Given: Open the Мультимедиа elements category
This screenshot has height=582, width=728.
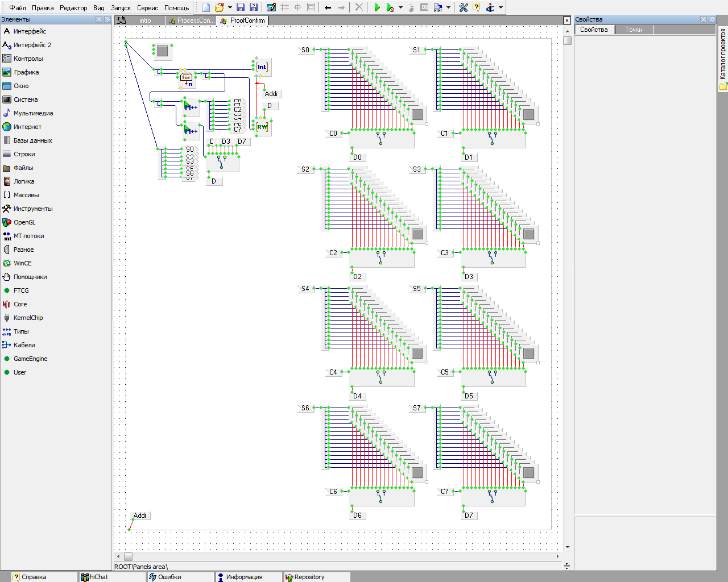Looking at the screenshot, I should click(33, 113).
